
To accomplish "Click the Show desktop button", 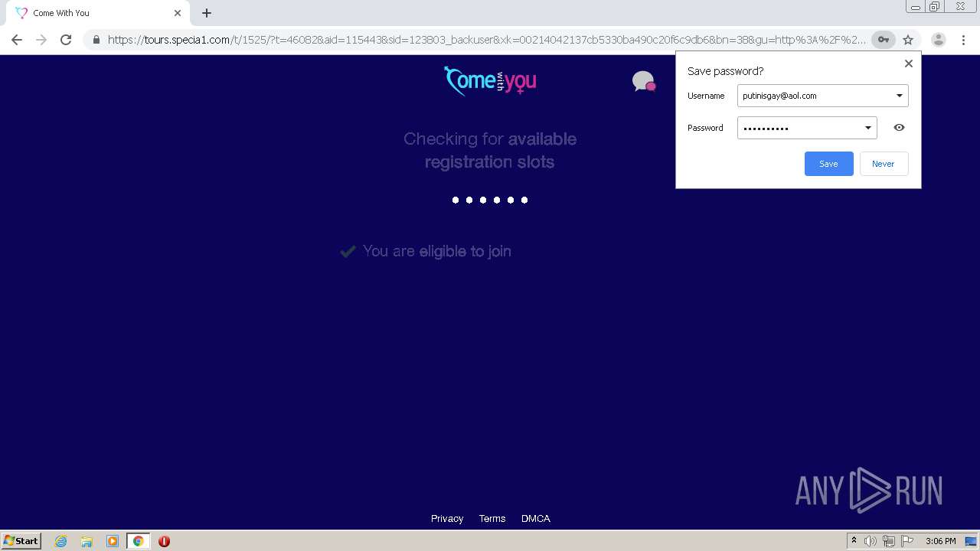I will (972, 541).
